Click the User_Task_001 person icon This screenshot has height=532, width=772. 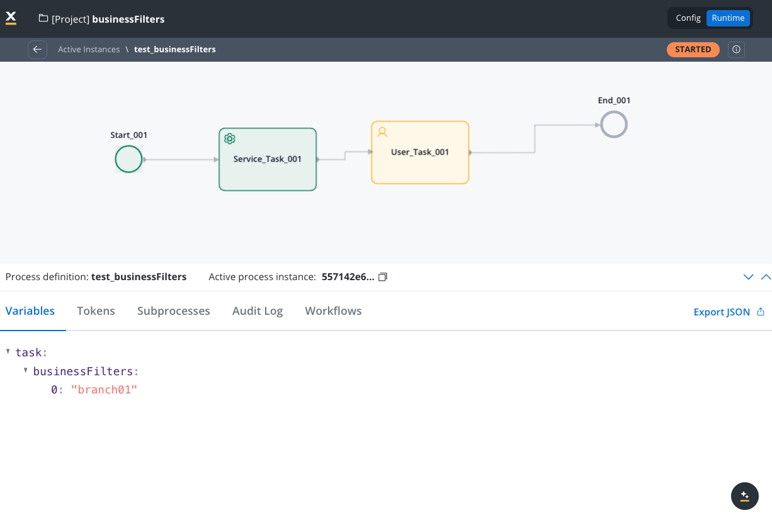(x=382, y=132)
